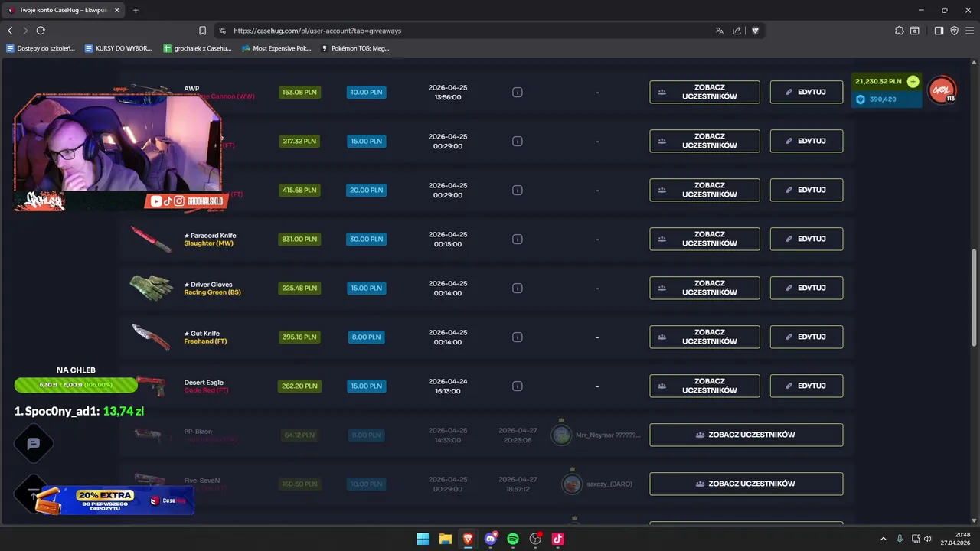Open the site settings icon before the URL
The image size is (980, 551).
[222, 31]
